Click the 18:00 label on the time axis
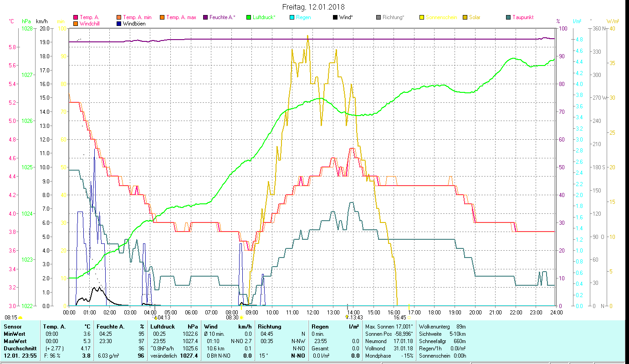 [435, 312]
